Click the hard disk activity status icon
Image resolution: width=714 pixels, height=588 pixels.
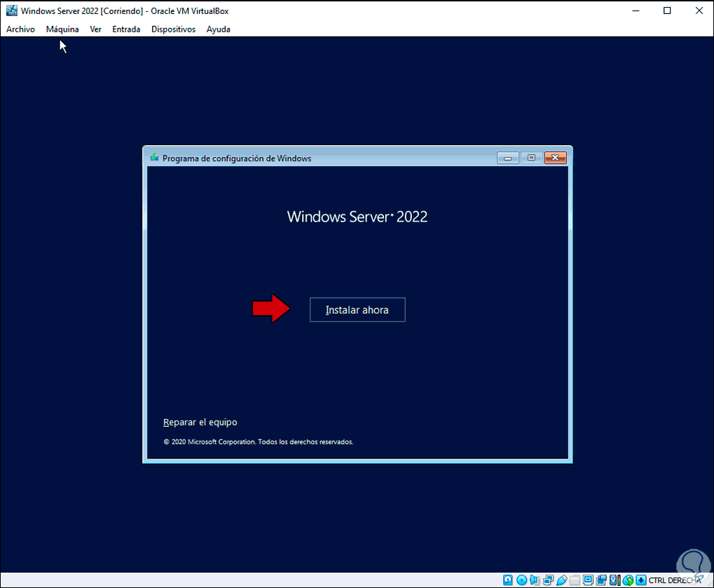tap(508, 580)
